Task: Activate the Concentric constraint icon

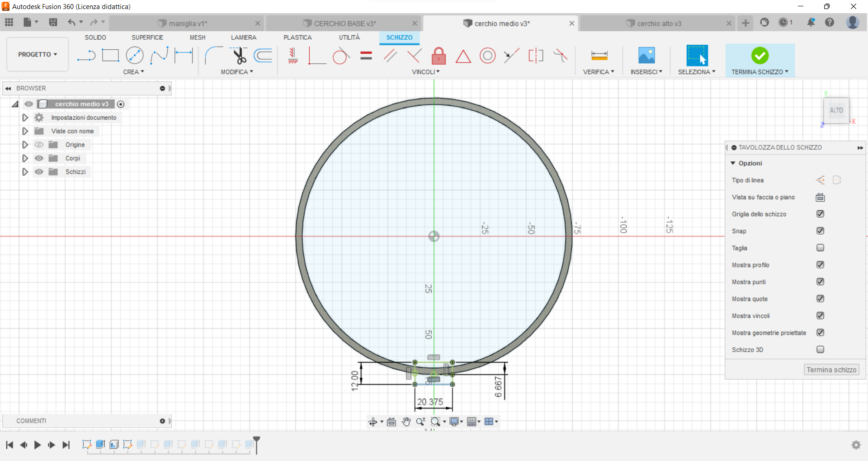Action: point(487,55)
